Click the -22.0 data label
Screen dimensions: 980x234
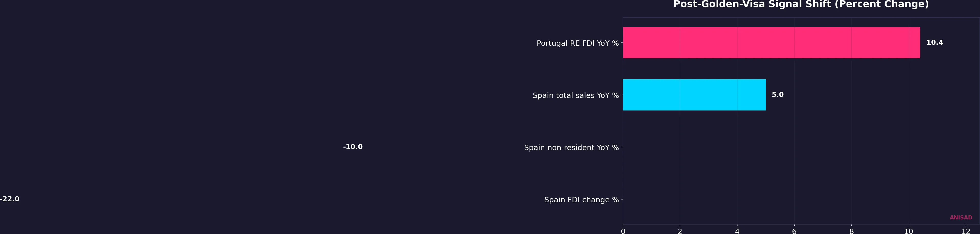pyautogui.click(x=9, y=199)
